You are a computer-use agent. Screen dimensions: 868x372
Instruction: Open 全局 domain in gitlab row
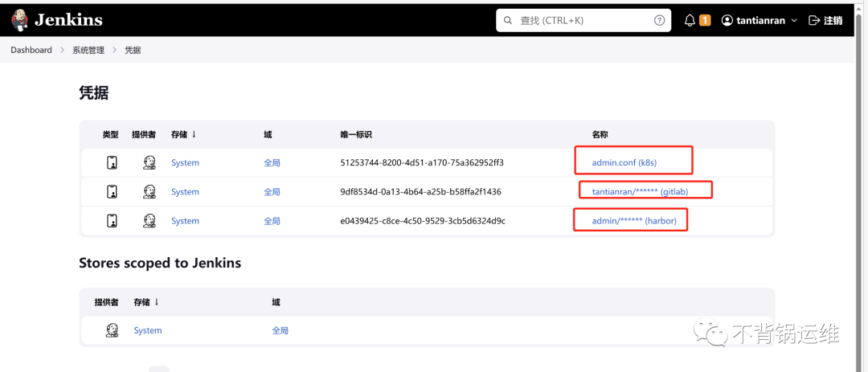272,191
